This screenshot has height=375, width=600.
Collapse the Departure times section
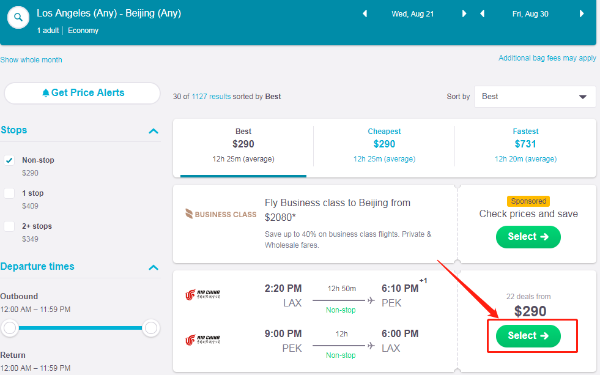(x=153, y=267)
